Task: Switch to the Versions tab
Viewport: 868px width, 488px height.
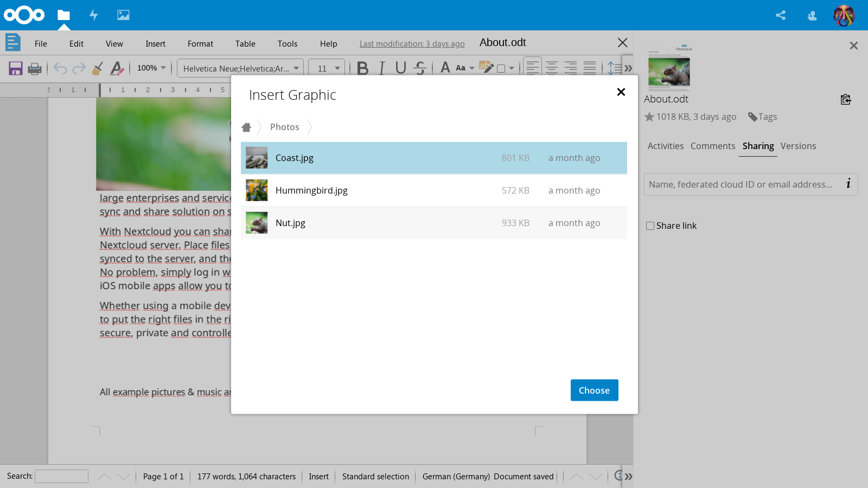Action: 798,146
